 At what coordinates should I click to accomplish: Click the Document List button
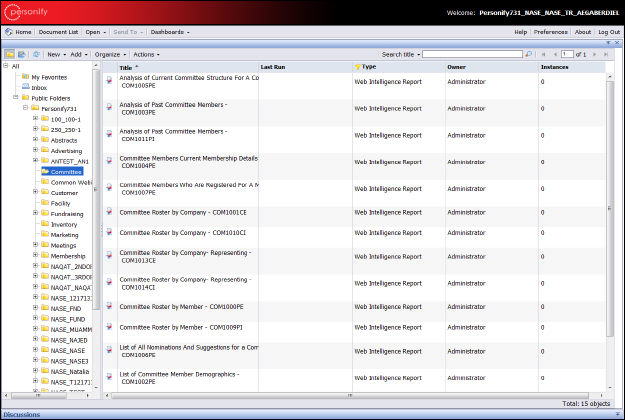pos(59,32)
